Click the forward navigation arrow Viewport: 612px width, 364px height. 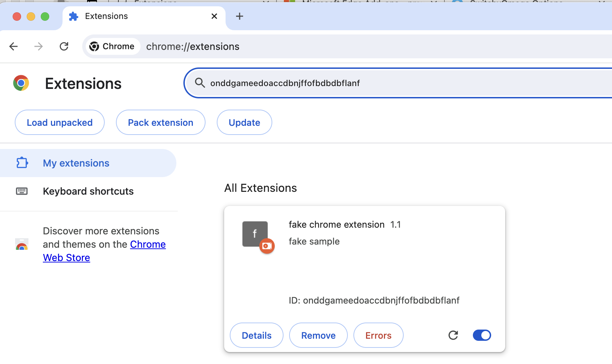point(39,46)
